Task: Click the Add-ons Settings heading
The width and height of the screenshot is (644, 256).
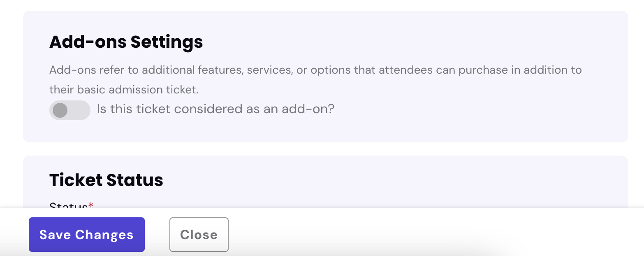Action: 126,42
